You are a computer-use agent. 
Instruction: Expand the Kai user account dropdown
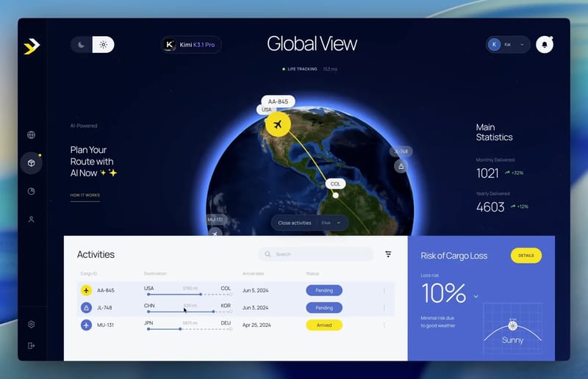tap(522, 45)
